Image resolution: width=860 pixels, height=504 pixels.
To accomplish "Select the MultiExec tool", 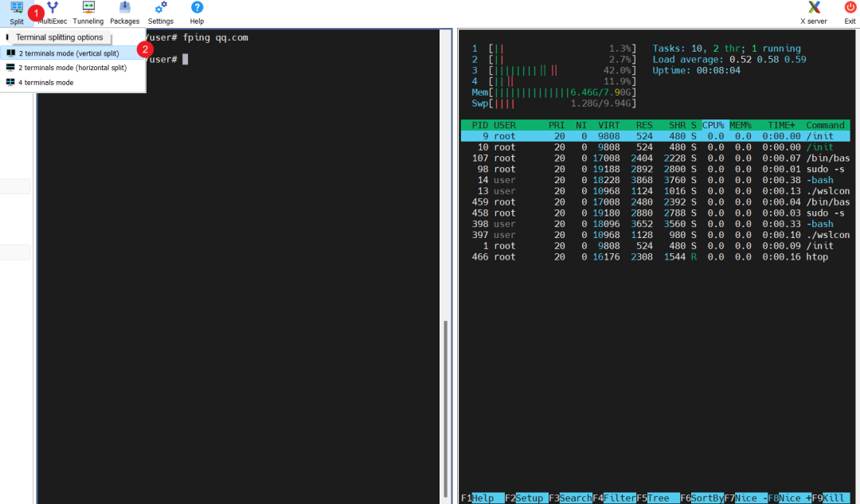I will coord(53,12).
